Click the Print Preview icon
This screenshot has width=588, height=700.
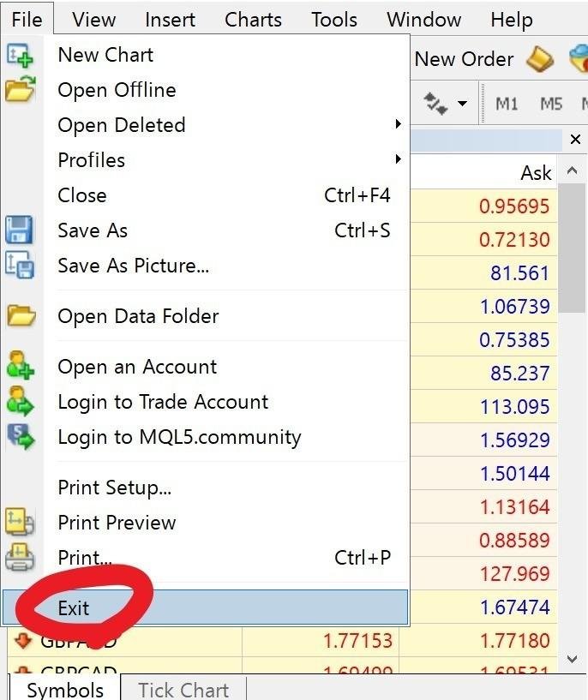20,522
